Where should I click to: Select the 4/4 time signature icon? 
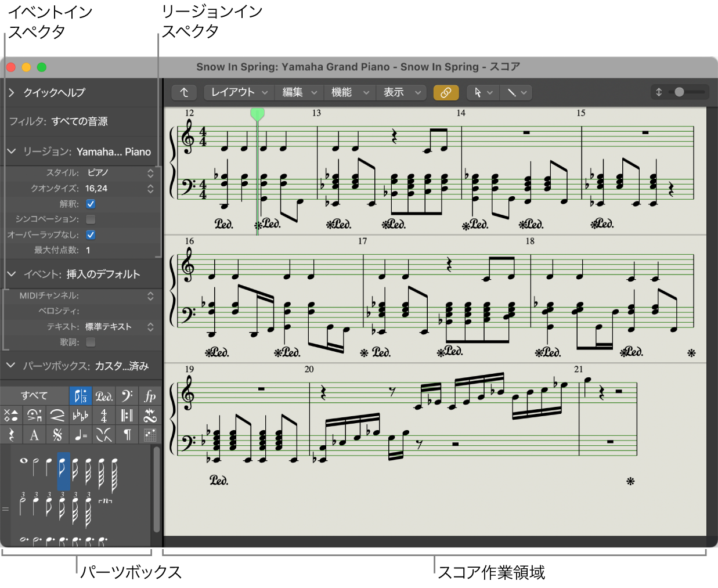pyautogui.click(x=103, y=415)
